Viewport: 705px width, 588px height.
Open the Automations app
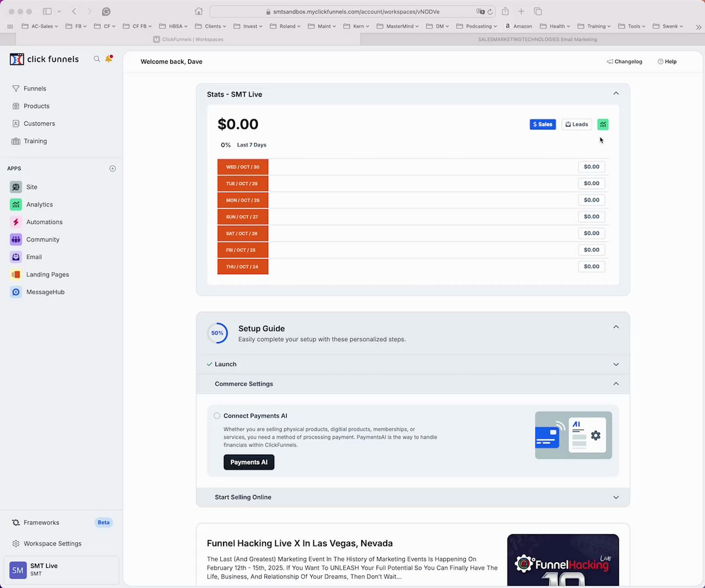tap(44, 222)
